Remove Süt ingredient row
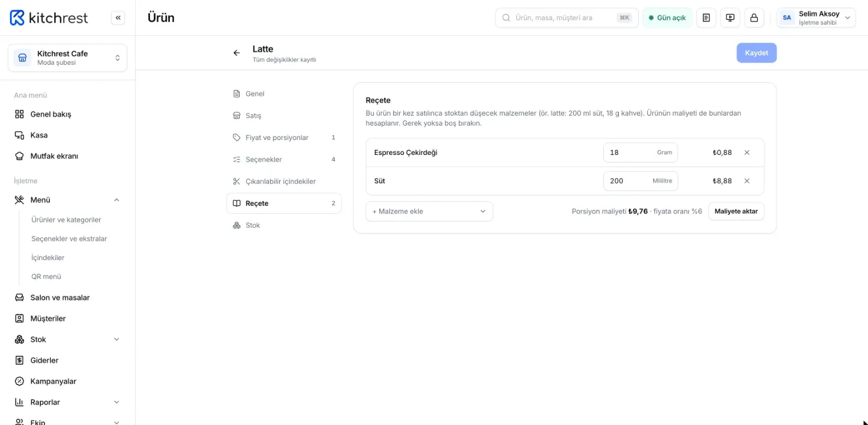This screenshot has width=868, height=425. point(747,181)
